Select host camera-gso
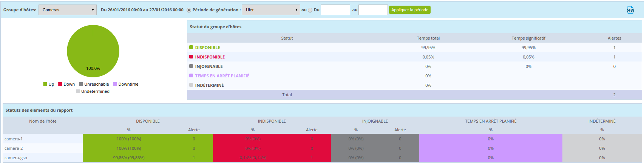Viewport: 644px width, 163px height. (x=16, y=158)
